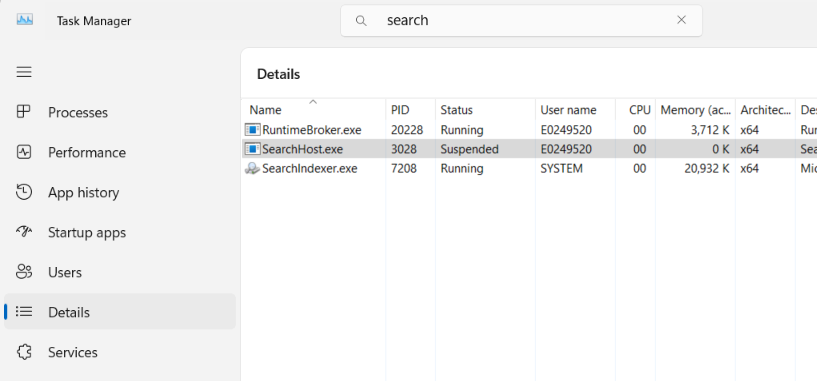Click the SearchIndexer.exe process icon
Viewport: 817px width, 381px height.
[253, 168]
